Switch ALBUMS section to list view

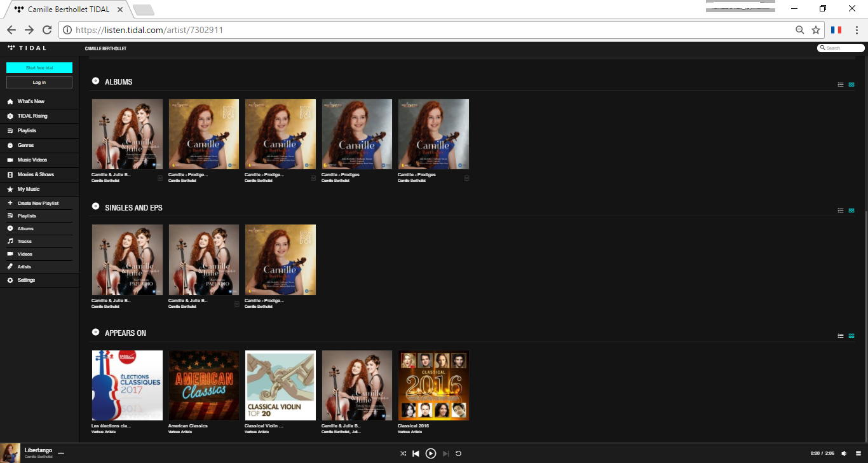841,85
